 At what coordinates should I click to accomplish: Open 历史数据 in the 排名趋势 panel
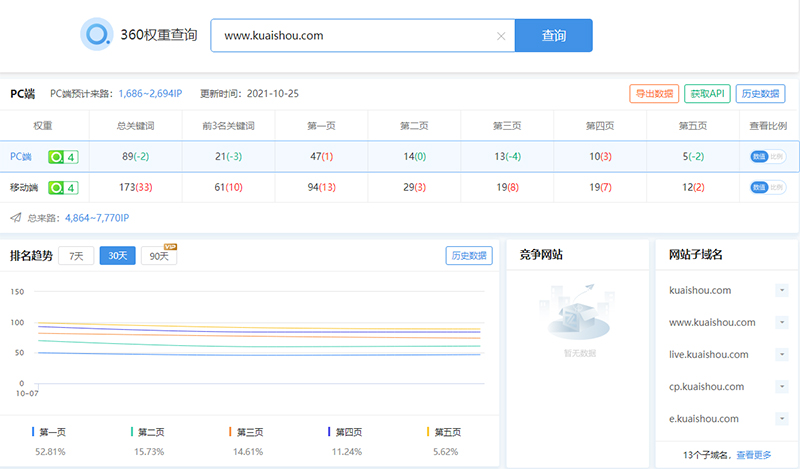tap(469, 256)
